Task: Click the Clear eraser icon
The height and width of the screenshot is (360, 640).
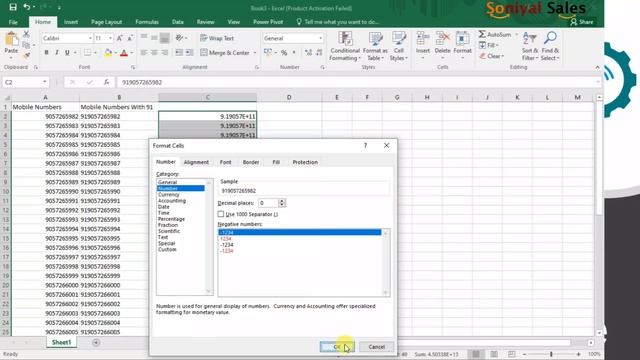Action: (x=482, y=56)
